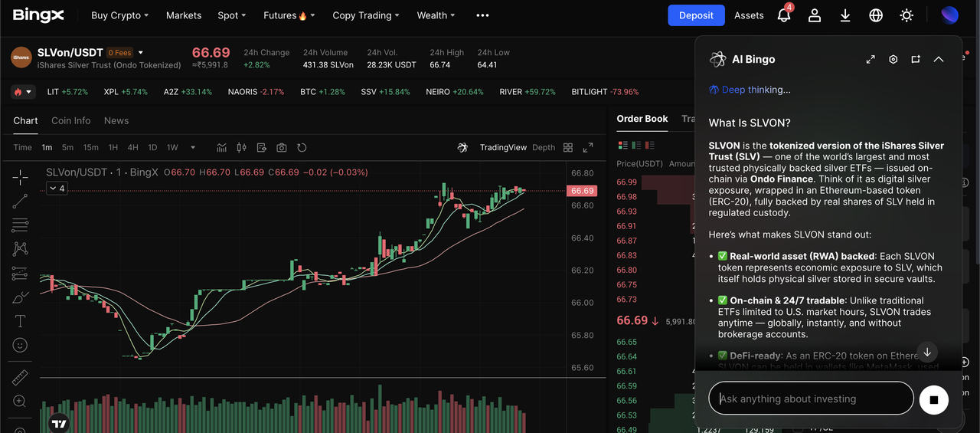Select the text annotation tool
The height and width of the screenshot is (433, 980).
20,321
